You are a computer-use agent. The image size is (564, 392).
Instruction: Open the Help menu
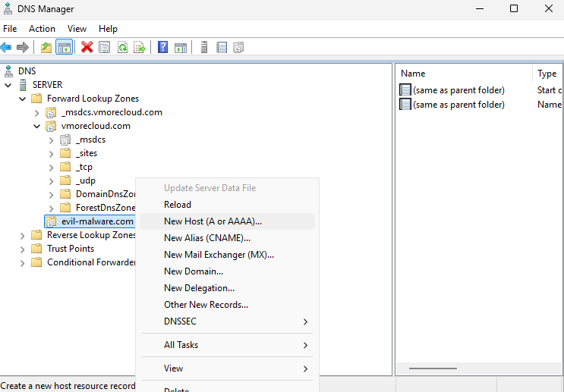pos(108,29)
